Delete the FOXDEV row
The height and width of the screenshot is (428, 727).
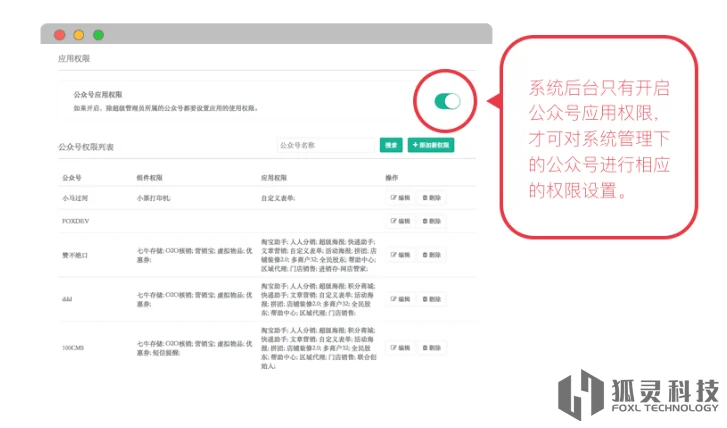click(x=431, y=221)
